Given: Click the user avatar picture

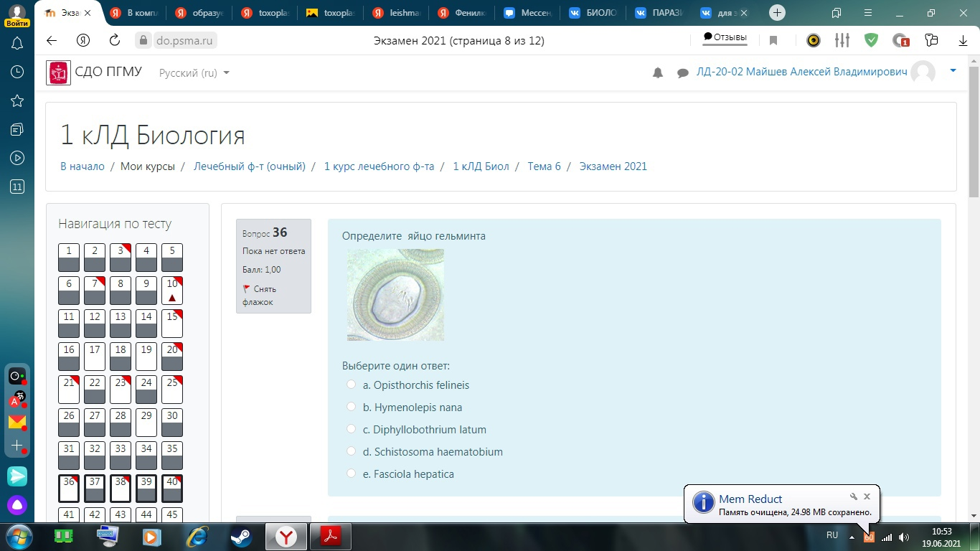Looking at the screenshot, I should pyautogui.click(x=923, y=72).
